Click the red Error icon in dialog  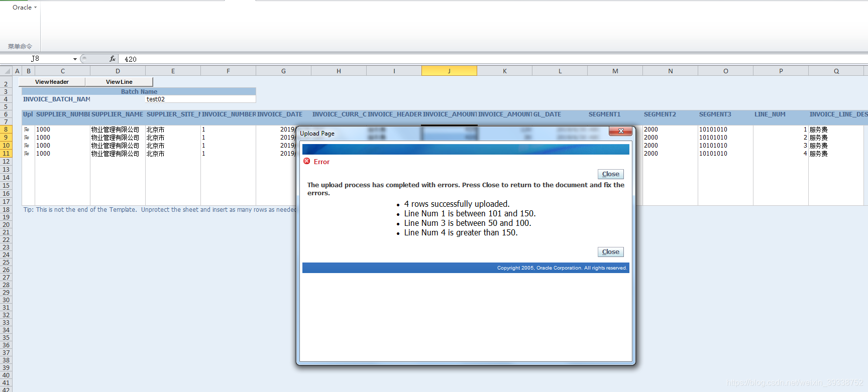(x=307, y=161)
